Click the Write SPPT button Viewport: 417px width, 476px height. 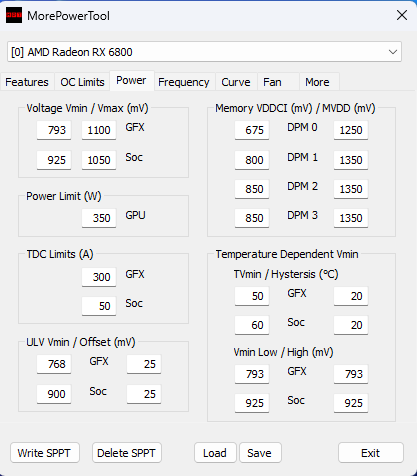[x=45, y=453]
